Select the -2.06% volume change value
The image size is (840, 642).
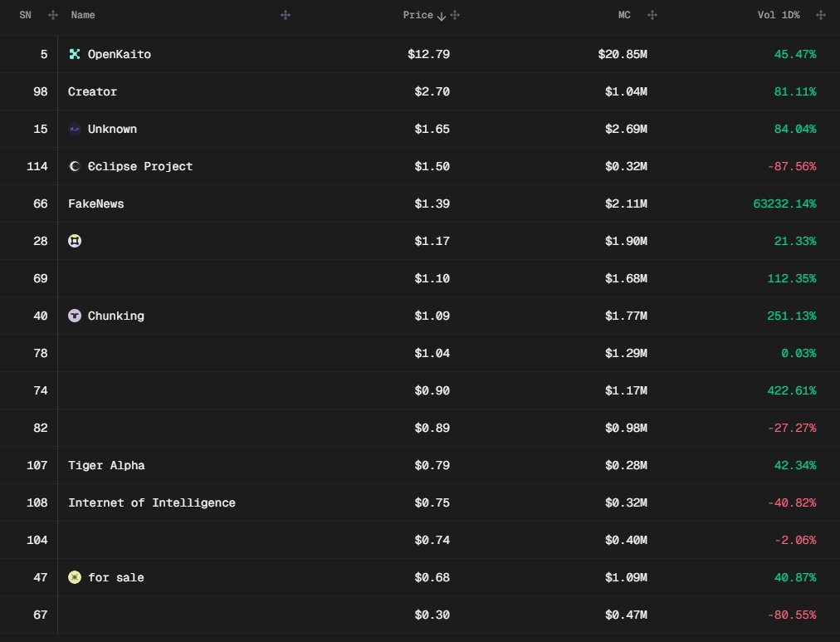(x=795, y=540)
